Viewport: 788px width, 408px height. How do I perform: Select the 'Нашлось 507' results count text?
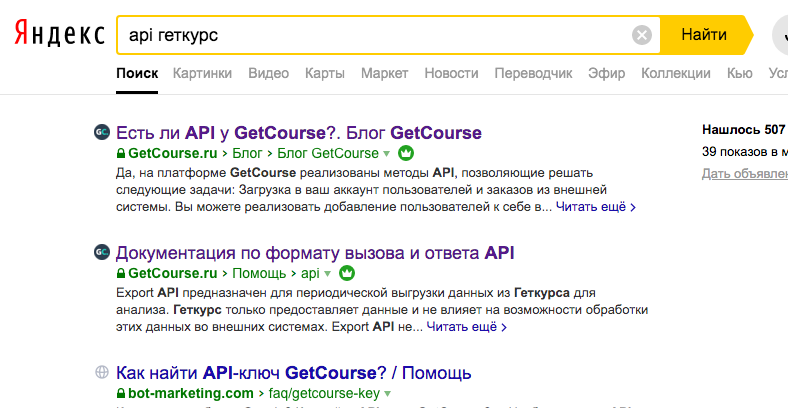pos(745,130)
